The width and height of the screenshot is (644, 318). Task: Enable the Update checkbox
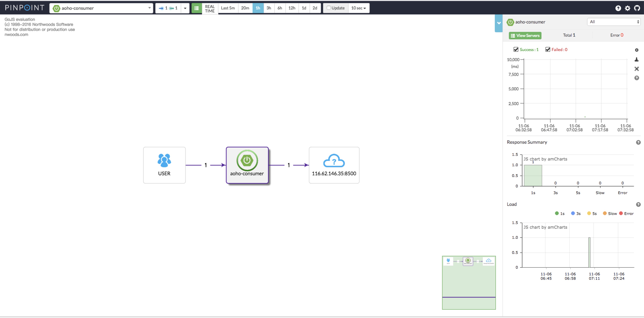(x=329, y=8)
